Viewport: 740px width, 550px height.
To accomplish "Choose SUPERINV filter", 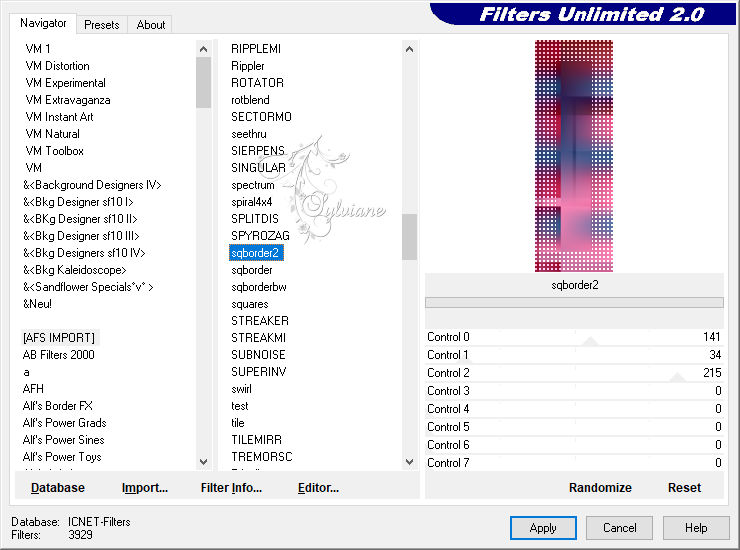I will tap(259, 372).
